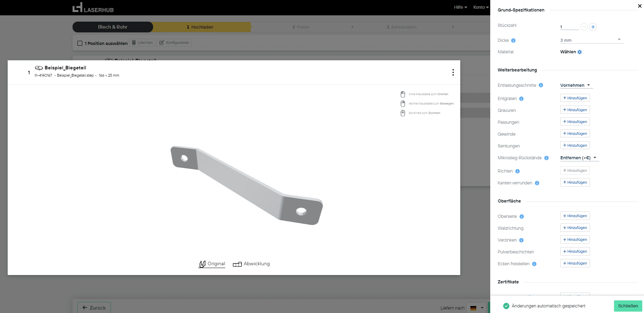Image resolution: width=644 pixels, height=313 pixels.
Task: Open the Dicke 3 mm dropdown
Action: click(x=591, y=40)
